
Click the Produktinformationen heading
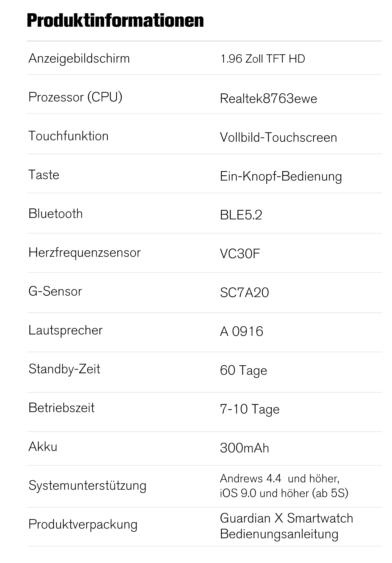[x=115, y=21]
